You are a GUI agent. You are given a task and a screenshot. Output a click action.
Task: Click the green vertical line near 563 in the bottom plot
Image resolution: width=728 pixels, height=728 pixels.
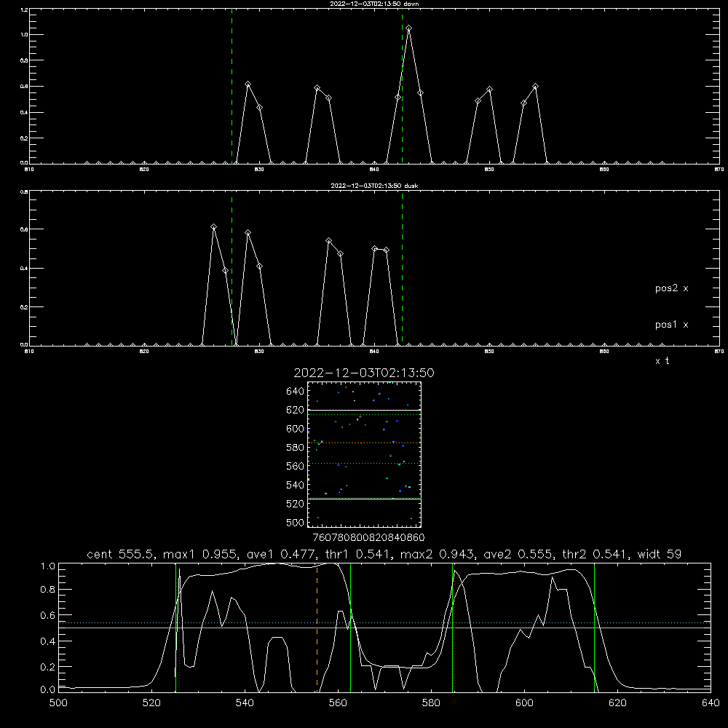351,628
